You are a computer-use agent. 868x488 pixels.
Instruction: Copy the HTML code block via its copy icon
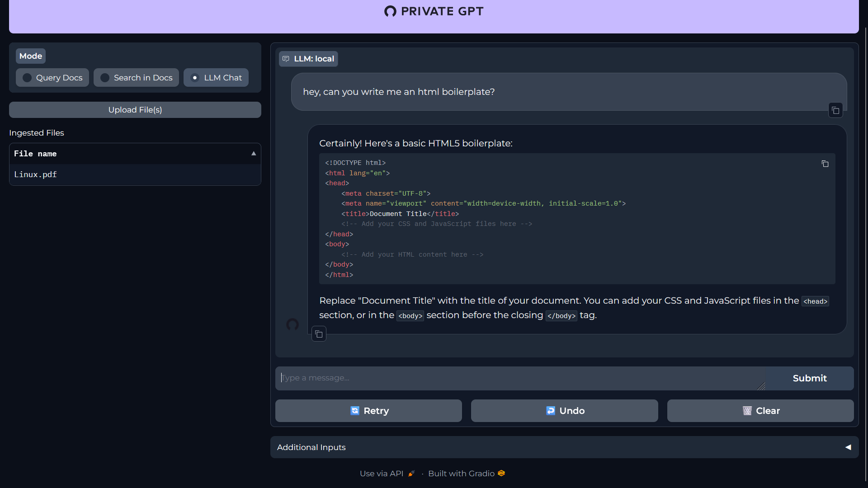(x=825, y=164)
